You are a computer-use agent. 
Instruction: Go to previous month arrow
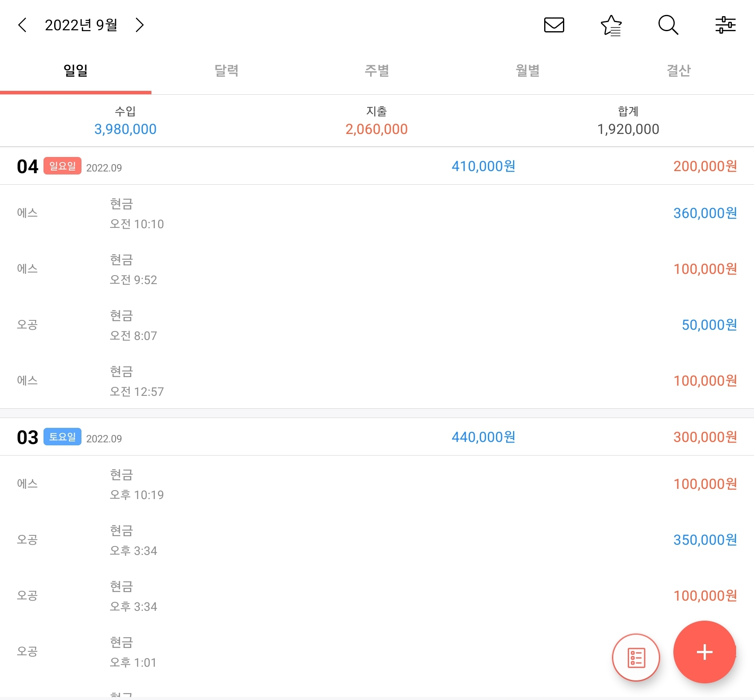pos(23,25)
